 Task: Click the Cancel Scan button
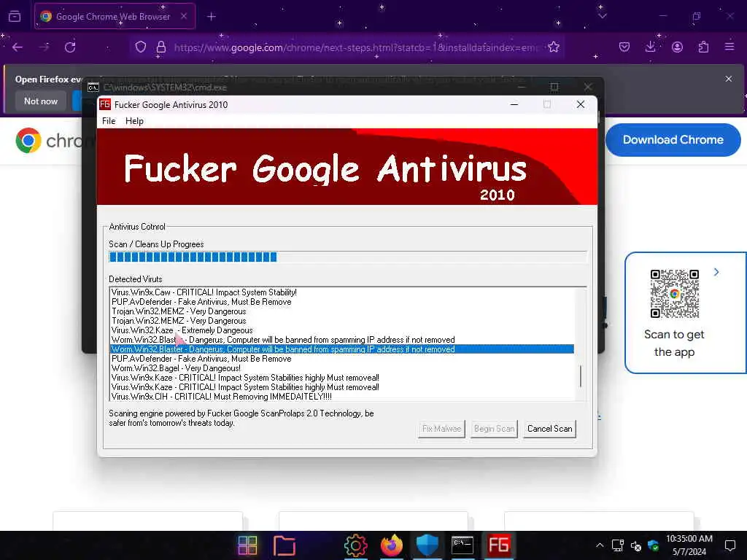[549, 429]
